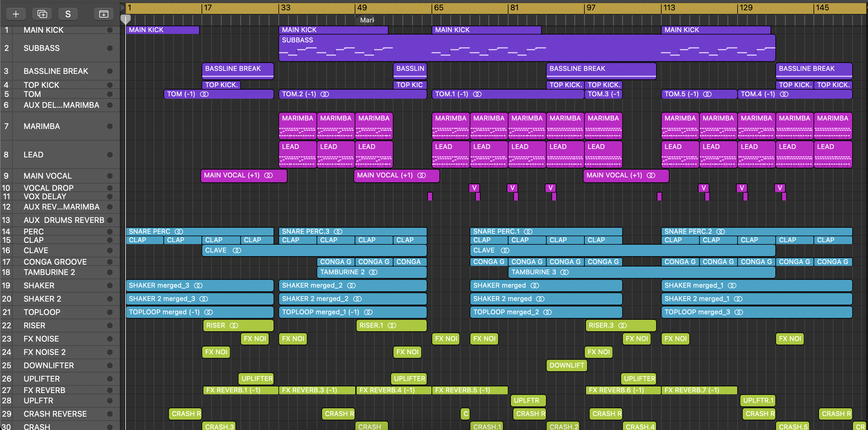The width and height of the screenshot is (868, 430).
Task: Select the CONGA GROOVE track header
Action: [55, 262]
